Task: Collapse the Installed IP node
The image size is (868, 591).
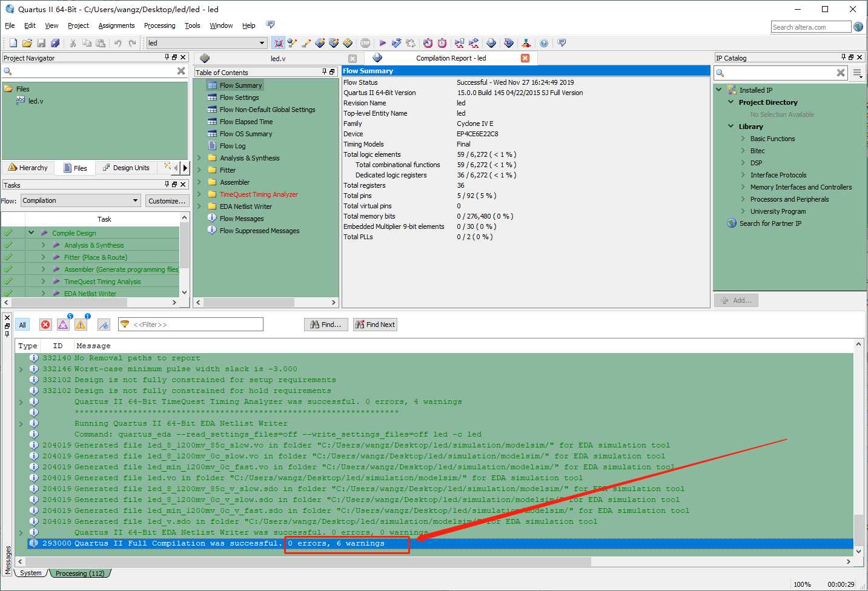Action: point(719,90)
